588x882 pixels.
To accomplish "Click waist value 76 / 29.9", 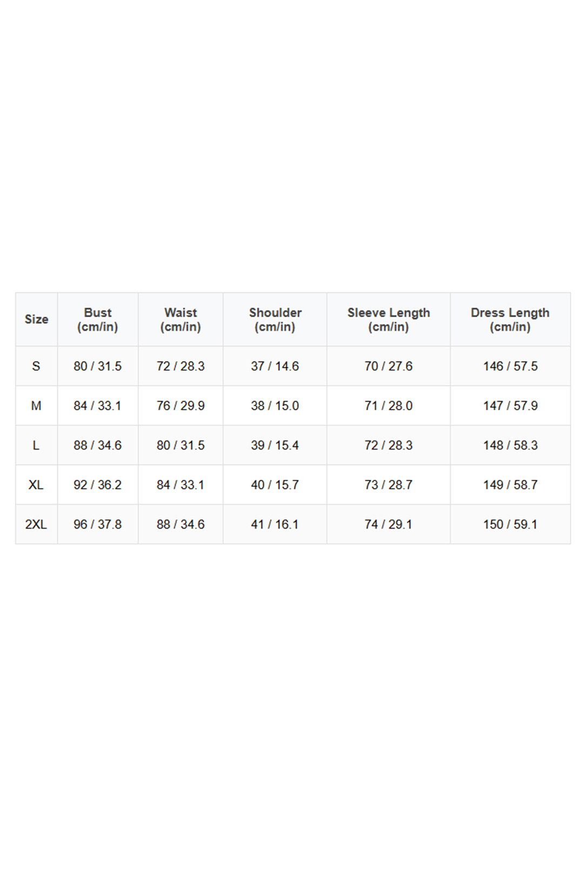I will (181, 406).
